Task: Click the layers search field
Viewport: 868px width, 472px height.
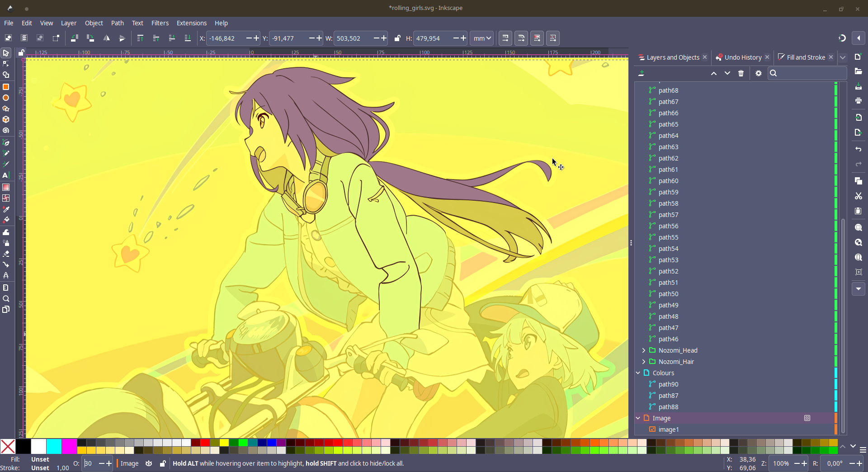Action: point(807,73)
